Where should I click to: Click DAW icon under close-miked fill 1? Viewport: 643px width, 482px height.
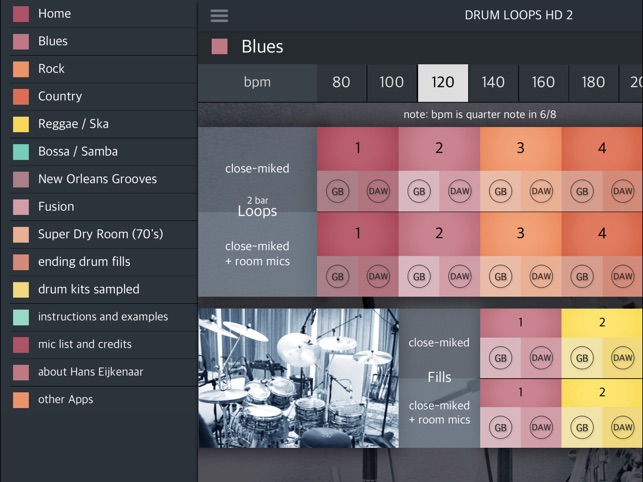[x=541, y=358]
